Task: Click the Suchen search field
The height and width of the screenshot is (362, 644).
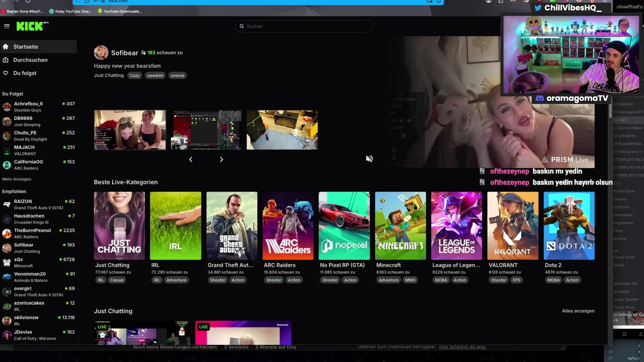Action: 304,26
